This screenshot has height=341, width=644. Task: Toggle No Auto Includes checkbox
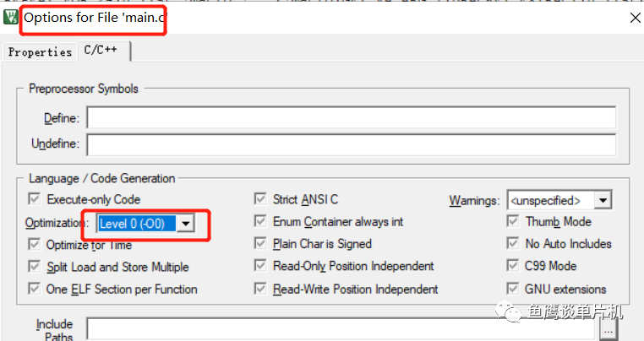pyautogui.click(x=512, y=244)
